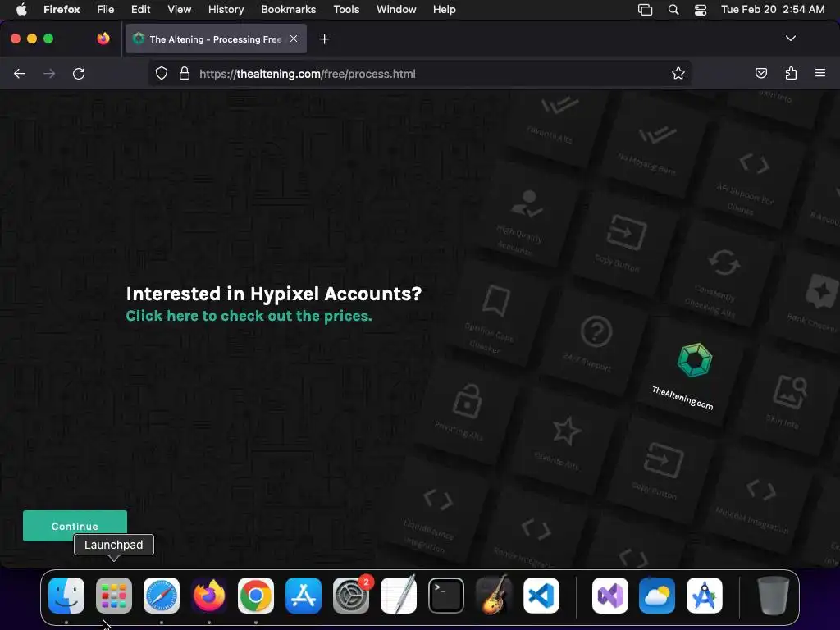Open the View menu

coord(180,10)
